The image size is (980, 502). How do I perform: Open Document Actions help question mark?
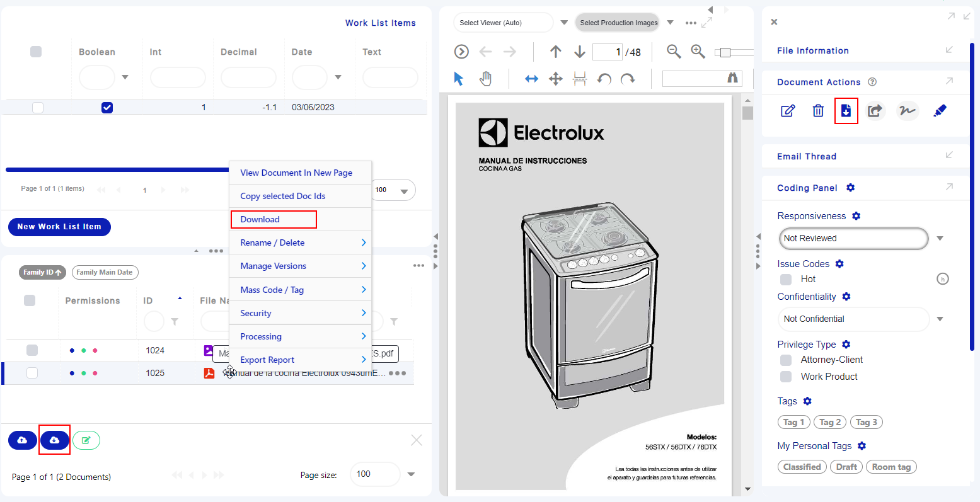[x=872, y=82]
